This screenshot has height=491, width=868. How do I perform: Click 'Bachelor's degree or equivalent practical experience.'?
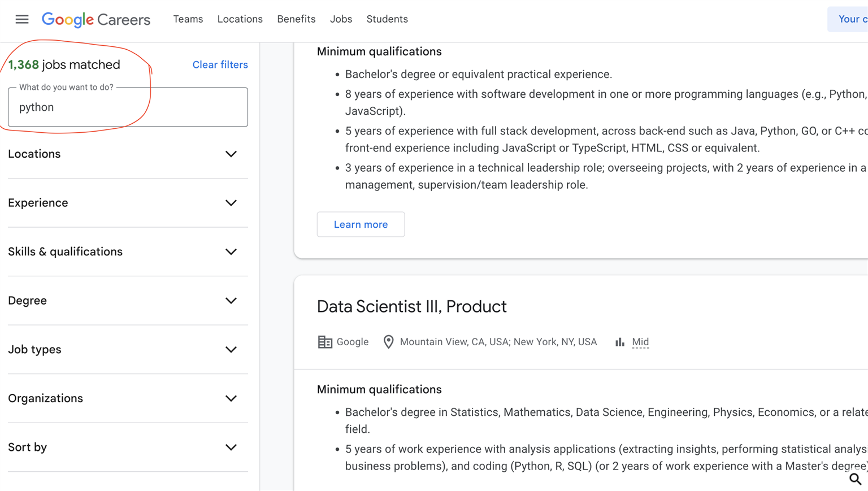point(479,75)
